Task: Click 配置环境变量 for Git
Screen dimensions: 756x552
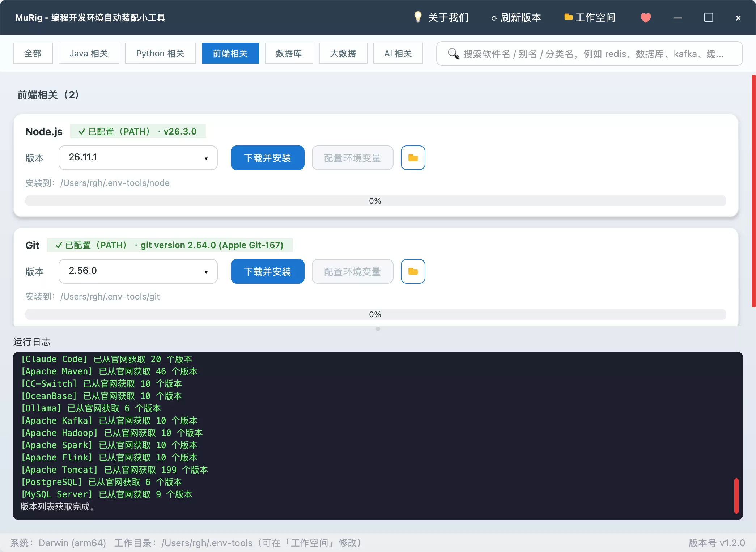Action: click(352, 271)
